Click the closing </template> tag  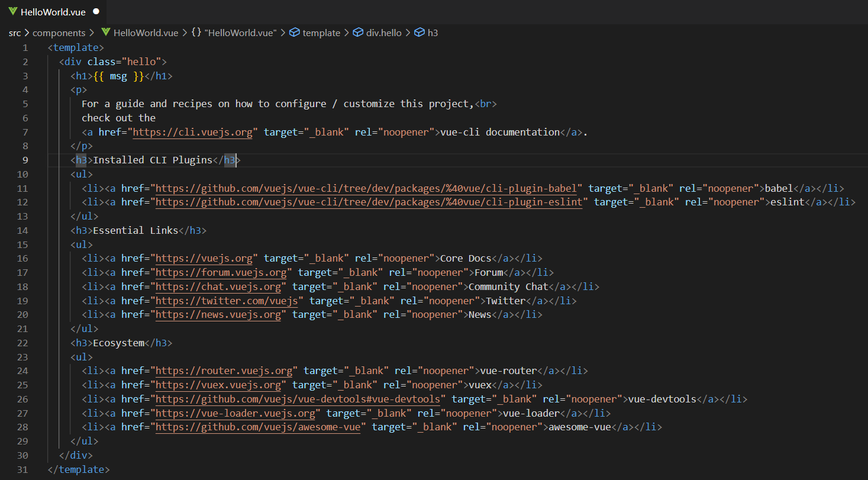coord(79,469)
